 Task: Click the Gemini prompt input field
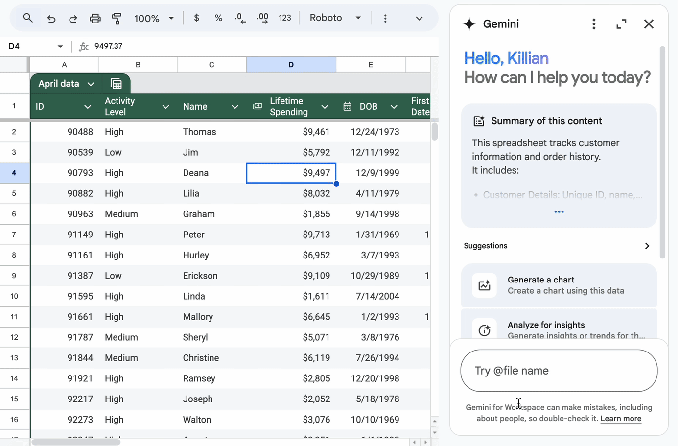(x=558, y=371)
